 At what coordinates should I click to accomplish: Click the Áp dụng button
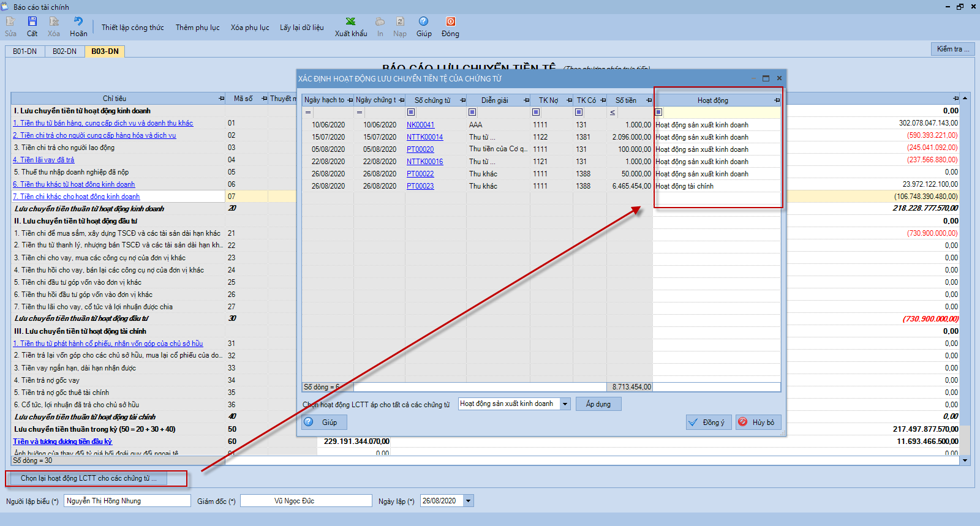(x=598, y=404)
